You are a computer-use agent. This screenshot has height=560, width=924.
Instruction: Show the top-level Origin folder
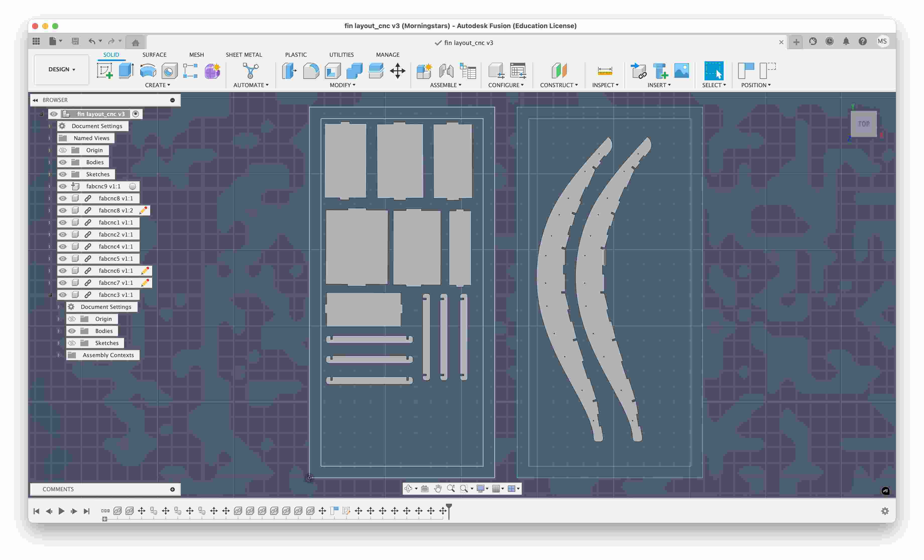[63, 150]
